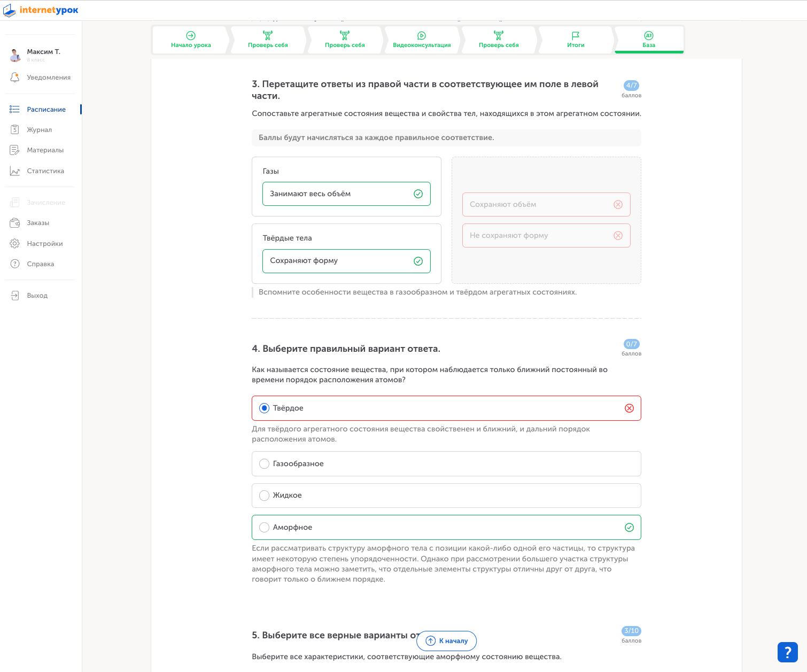Viewport: 807px width, 672px height.
Task: Click the Статистика chart icon
Action: click(x=15, y=171)
